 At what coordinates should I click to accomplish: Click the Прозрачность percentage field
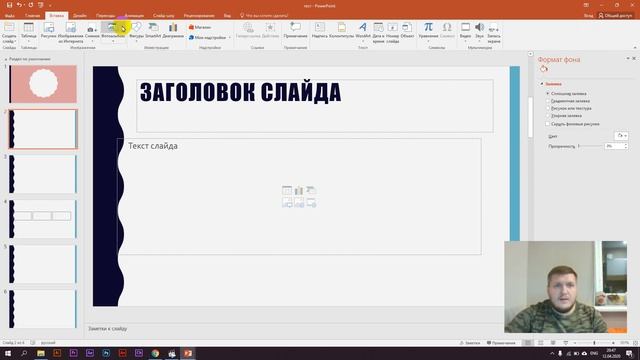(613, 146)
